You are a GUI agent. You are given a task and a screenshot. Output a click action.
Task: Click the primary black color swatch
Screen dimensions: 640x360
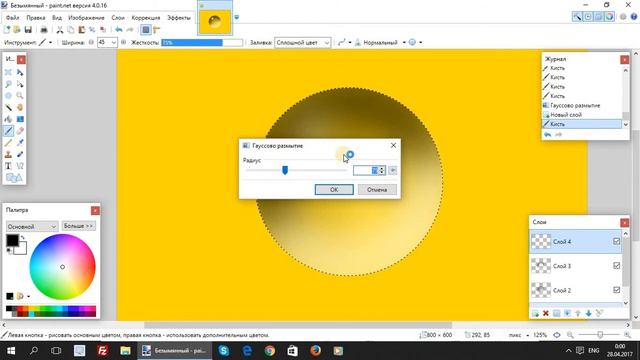click(x=12, y=240)
